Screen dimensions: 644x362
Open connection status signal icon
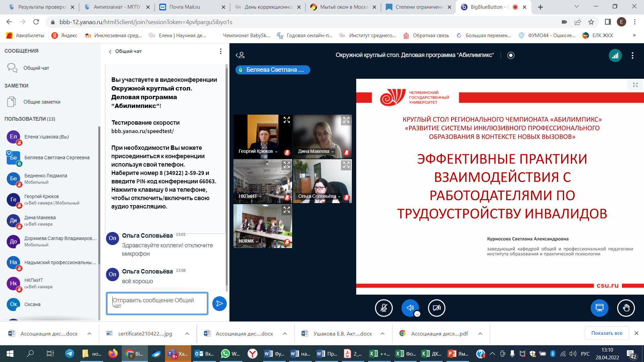(x=615, y=56)
